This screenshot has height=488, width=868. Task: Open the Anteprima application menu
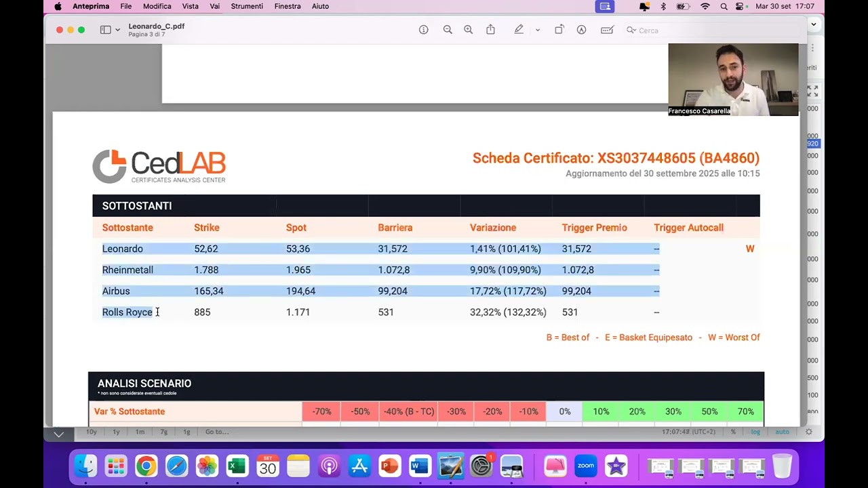(91, 6)
